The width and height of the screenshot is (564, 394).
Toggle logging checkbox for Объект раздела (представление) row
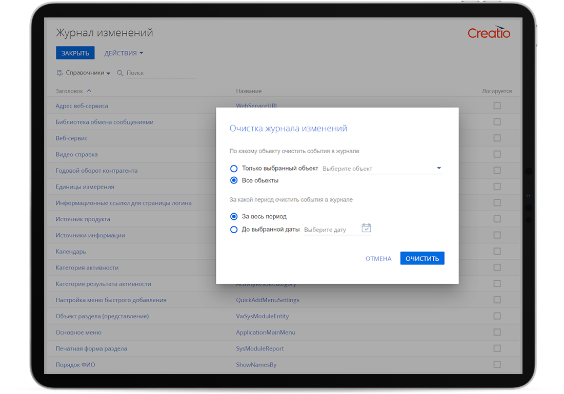(497, 316)
